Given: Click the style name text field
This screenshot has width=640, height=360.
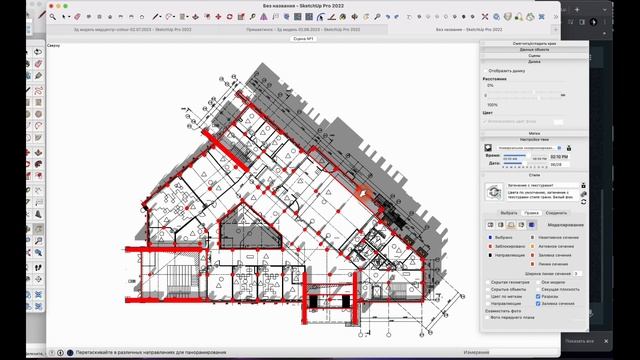Looking at the screenshot, I should click(542, 185).
